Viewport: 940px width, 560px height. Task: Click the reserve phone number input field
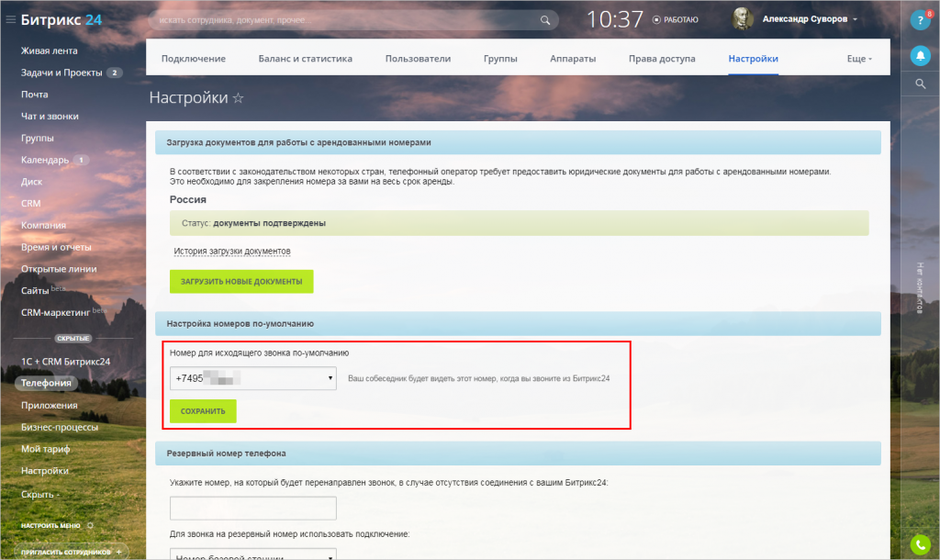tap(253, 508)
